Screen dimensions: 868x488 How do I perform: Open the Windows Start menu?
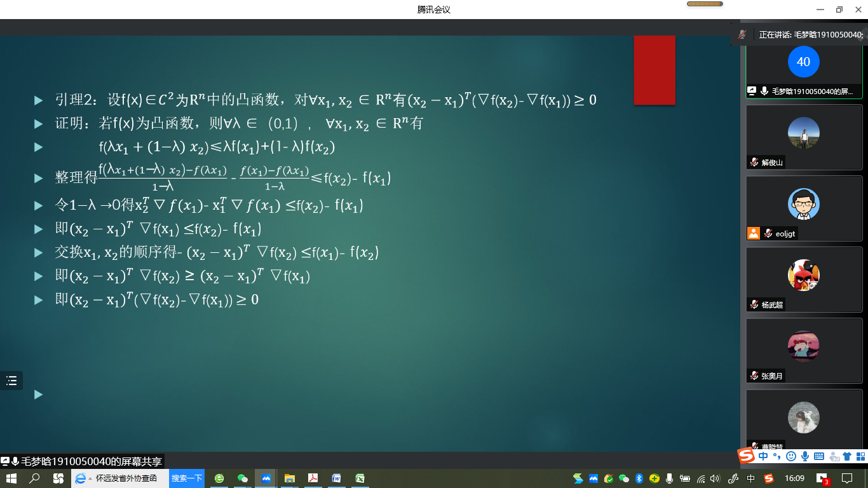11,478
